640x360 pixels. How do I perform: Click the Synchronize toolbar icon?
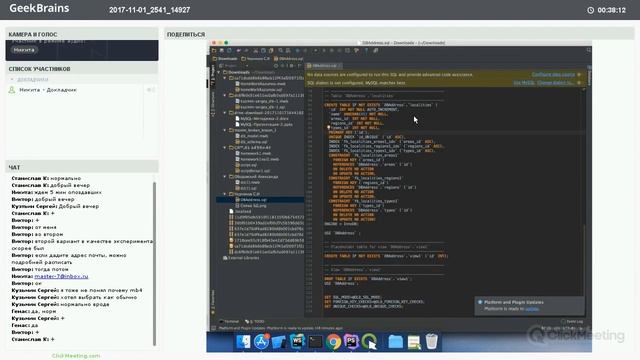[x=229, y=51]
